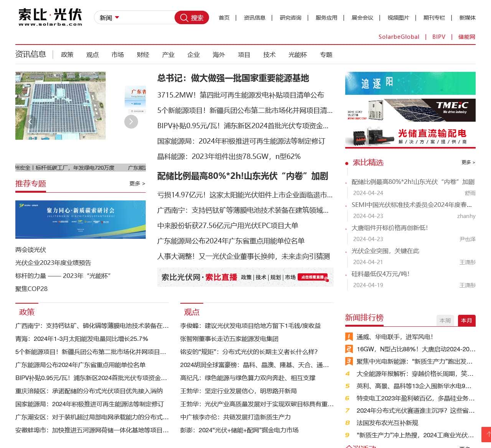Select 项目 sub-navigation tab
The height and width of the screenshot is (448, 491).
click(244, 55)
